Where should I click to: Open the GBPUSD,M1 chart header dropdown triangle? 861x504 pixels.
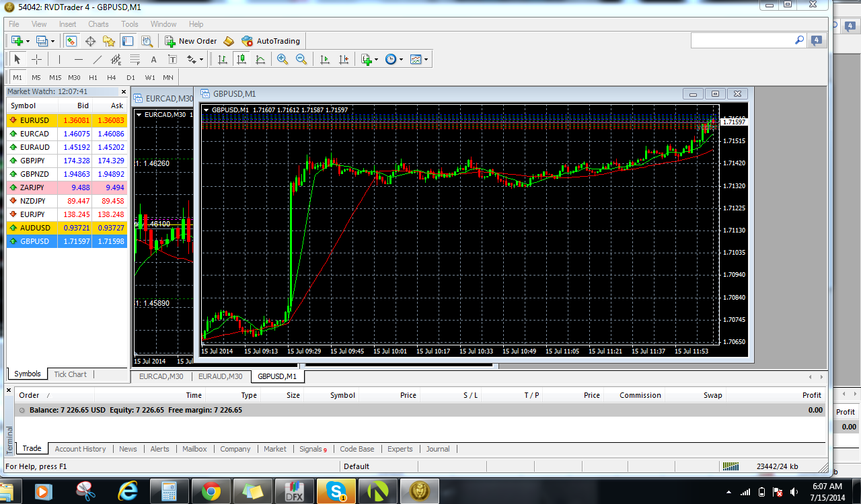pos(206,110)
